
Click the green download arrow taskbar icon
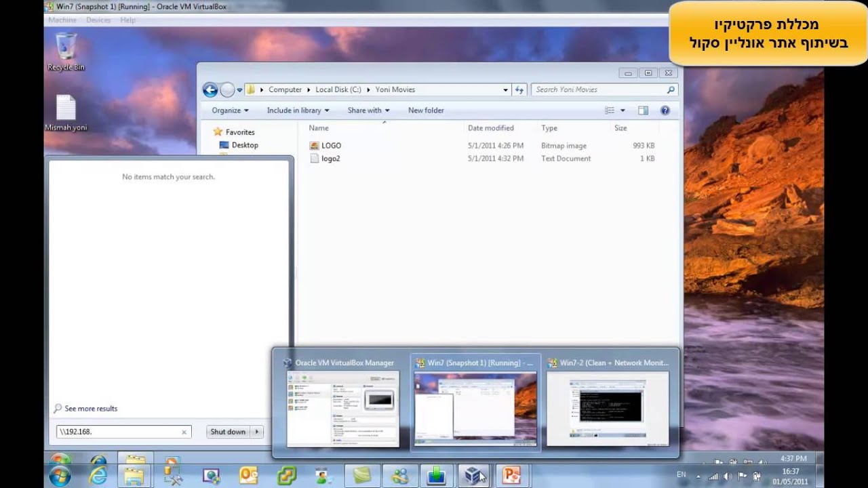pos(437,476)
